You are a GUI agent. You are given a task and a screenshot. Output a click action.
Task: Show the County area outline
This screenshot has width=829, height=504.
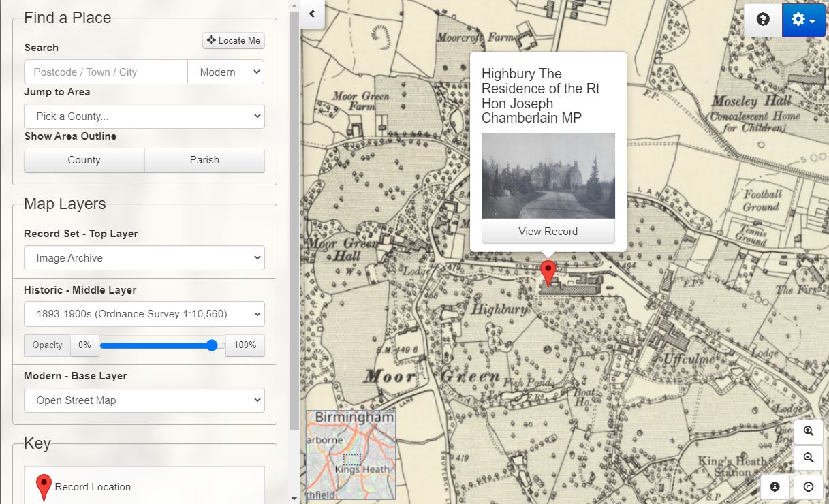[x=84, y=160]
